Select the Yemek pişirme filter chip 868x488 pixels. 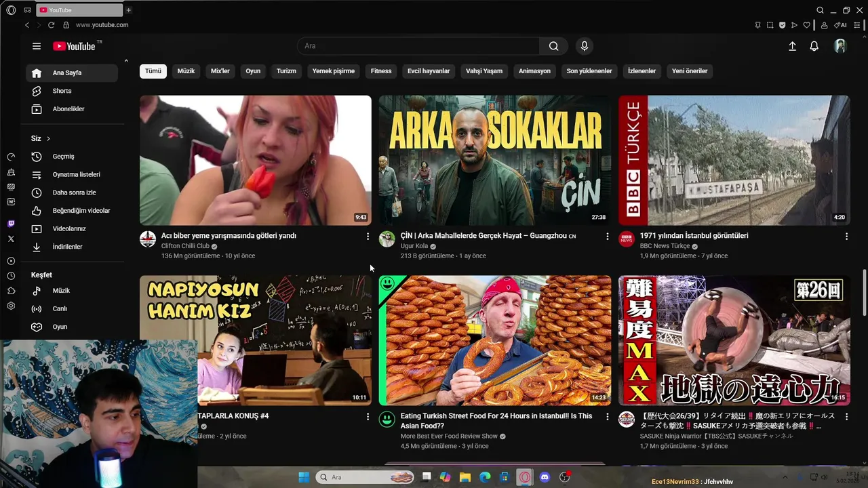coord(334,71)
